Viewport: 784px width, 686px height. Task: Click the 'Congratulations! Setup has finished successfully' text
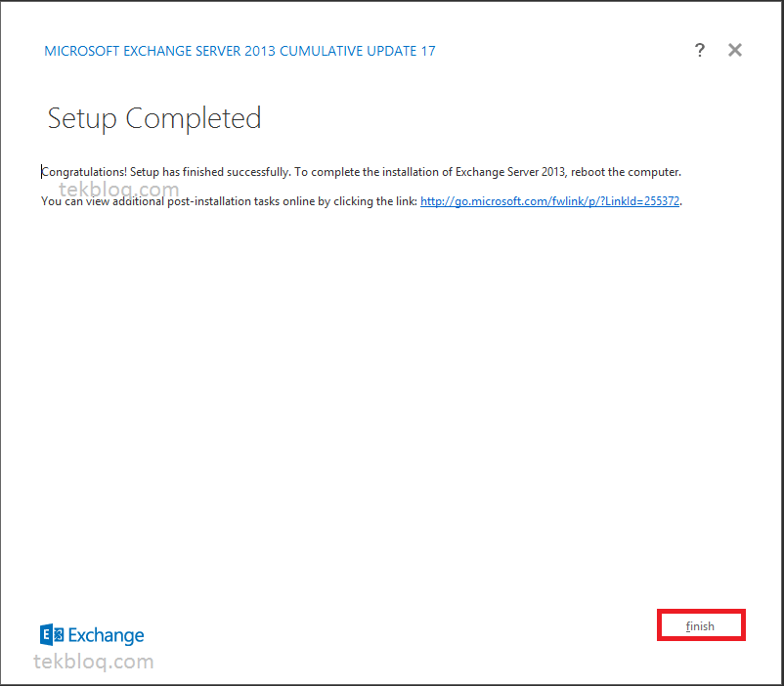(166, 172)
